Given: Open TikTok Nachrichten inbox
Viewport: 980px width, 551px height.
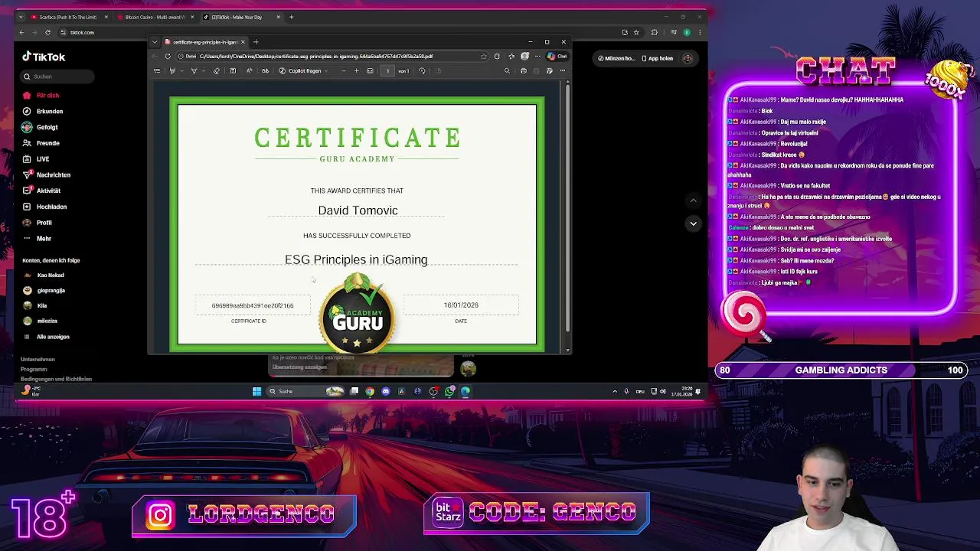Looking at the screenshot, I should point(53,175).
